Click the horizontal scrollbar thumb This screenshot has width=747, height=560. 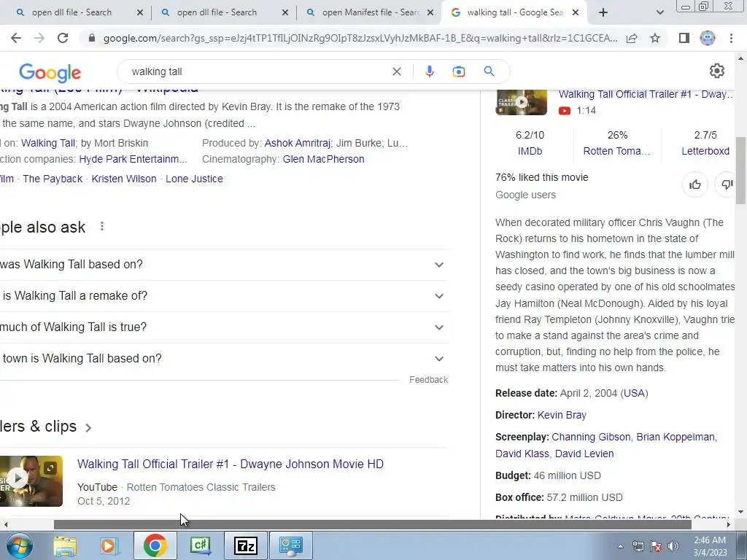click(x=372, y=524)
